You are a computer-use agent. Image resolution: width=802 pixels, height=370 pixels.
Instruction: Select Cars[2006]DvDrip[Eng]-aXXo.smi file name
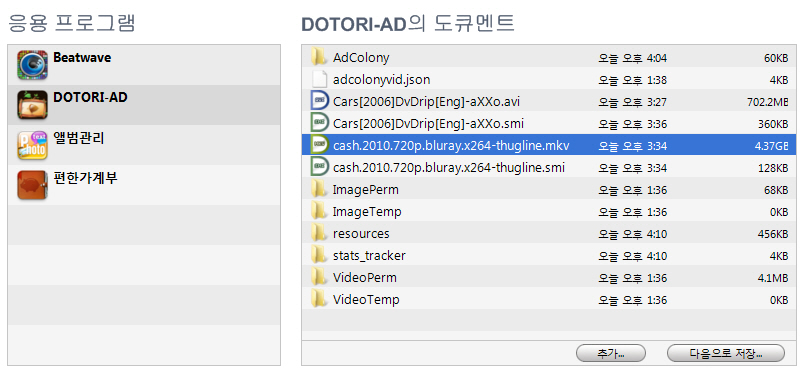click(x=428, y=124)
